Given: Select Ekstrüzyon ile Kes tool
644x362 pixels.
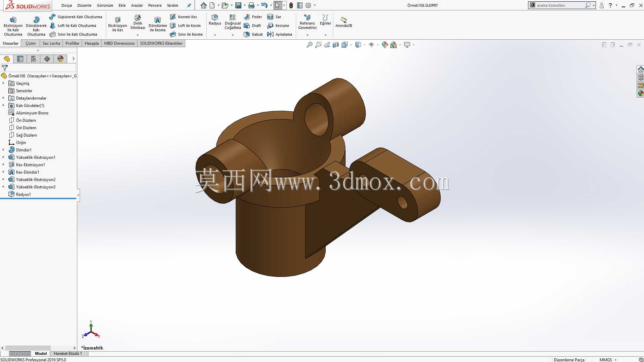Looking at the screenshot, I should [118, 24].
